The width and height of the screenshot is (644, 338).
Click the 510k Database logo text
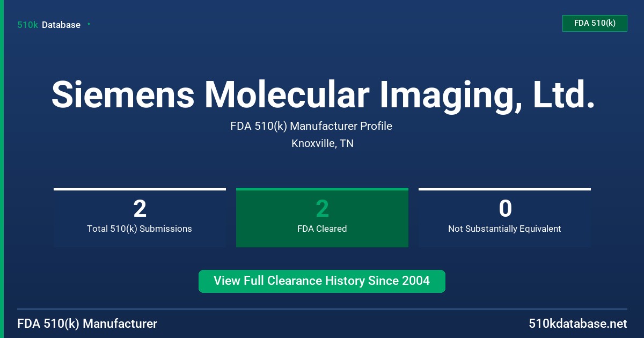[49, 25]
